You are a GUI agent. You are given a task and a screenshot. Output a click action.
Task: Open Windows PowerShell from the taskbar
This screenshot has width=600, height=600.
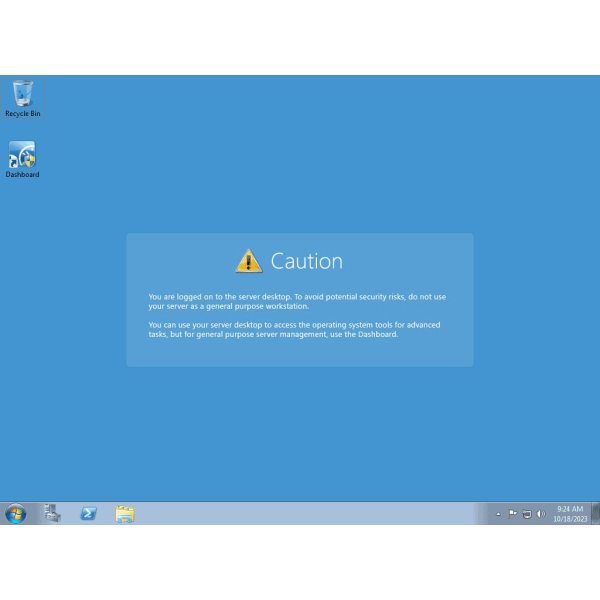coord(88,514)
